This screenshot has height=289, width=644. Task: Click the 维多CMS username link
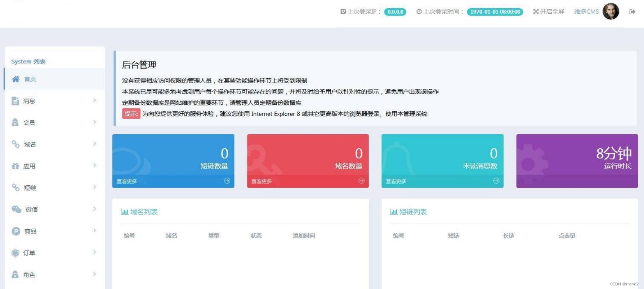586,12
